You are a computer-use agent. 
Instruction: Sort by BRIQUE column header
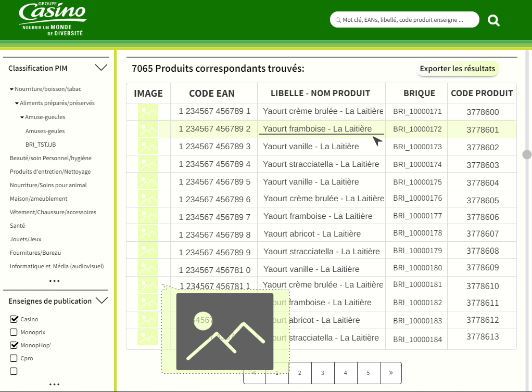tap(419, 94)
